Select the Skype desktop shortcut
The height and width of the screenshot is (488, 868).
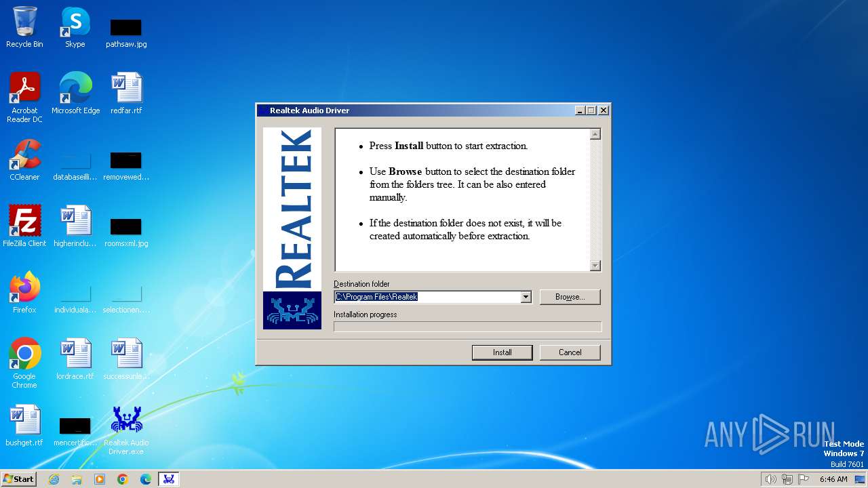[x=75, y=27]
